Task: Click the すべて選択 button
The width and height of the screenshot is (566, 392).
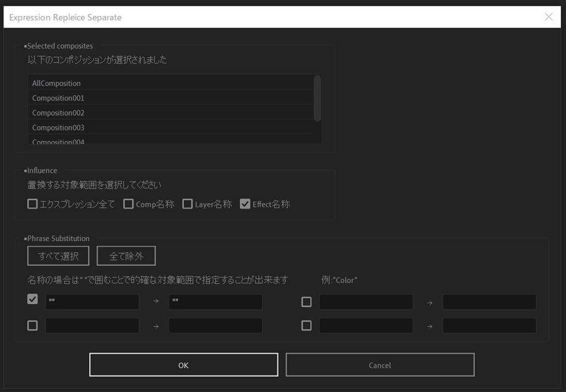Action: 57,255
